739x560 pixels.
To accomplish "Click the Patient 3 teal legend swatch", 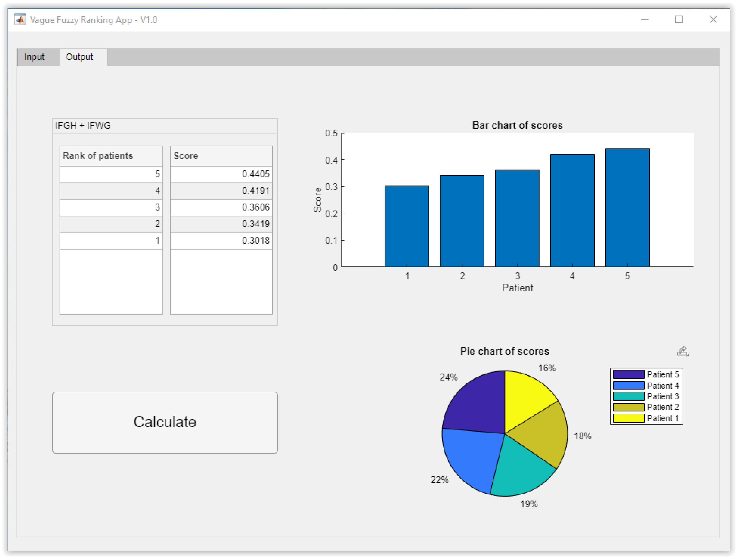I will [628, 397].
